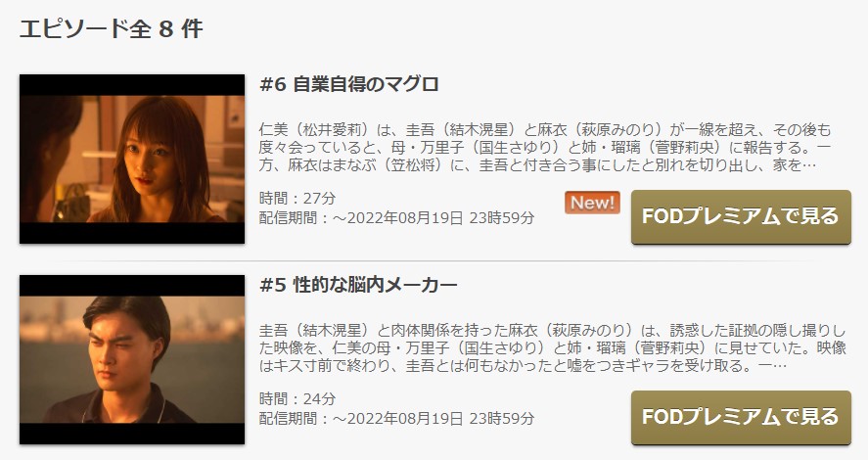The height and width of the screenshot is (460, 868).
Task: Expand the truncated ellipsis of episode #5 description
Action: [x=779, y=366]
